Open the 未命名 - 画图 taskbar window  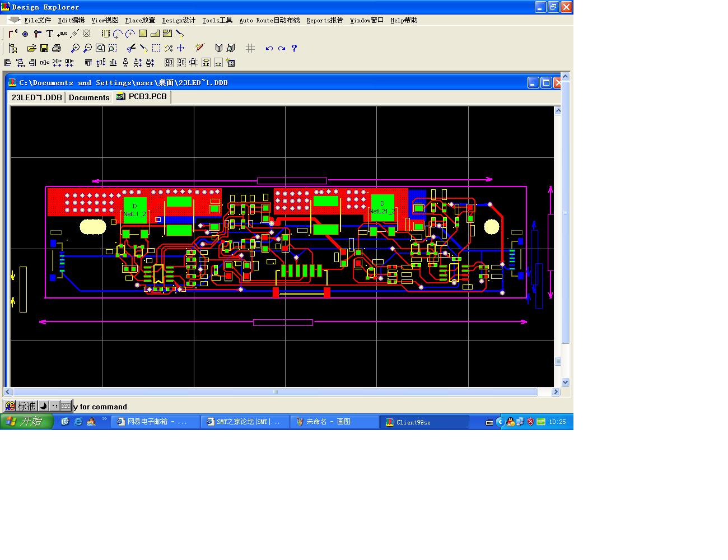(x=334, y=422)
